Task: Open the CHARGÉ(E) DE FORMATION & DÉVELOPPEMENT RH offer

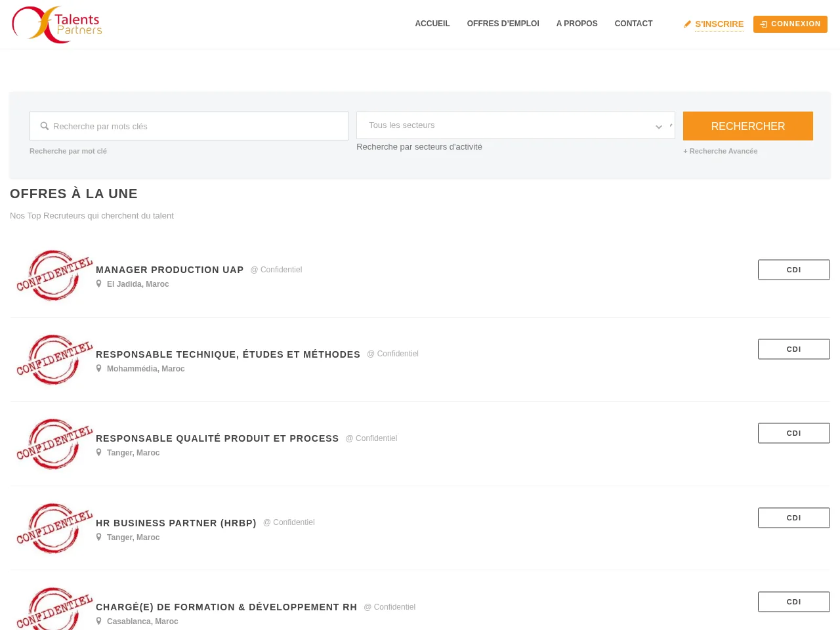Action: (x=226, y=607)
